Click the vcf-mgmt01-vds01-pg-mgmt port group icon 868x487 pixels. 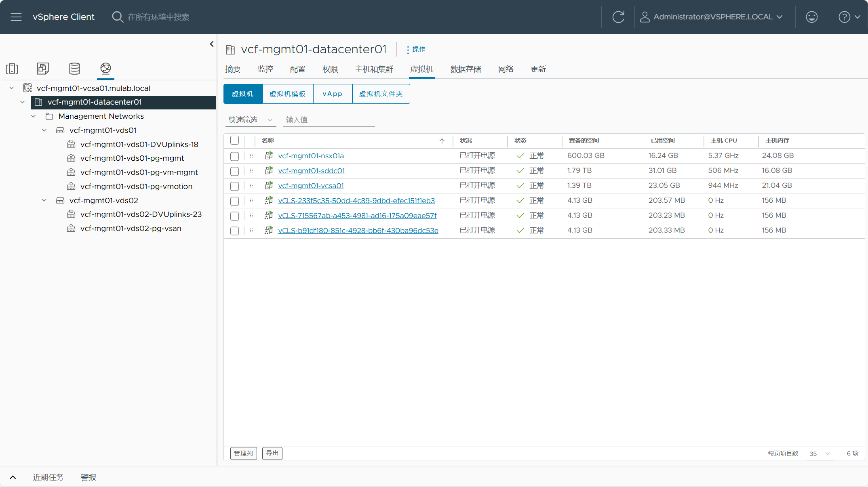pyautogui.click(x=71, y=158)
